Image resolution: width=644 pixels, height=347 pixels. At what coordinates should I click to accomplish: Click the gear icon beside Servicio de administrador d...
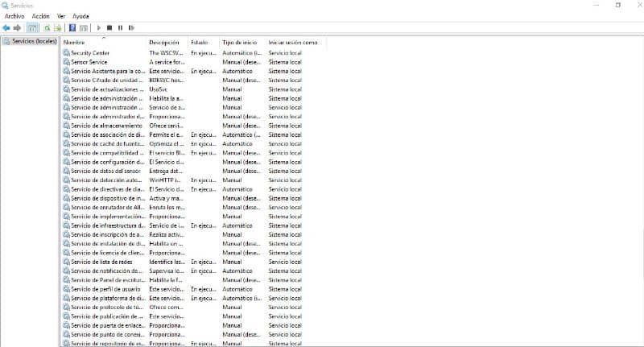pos(67,117)
